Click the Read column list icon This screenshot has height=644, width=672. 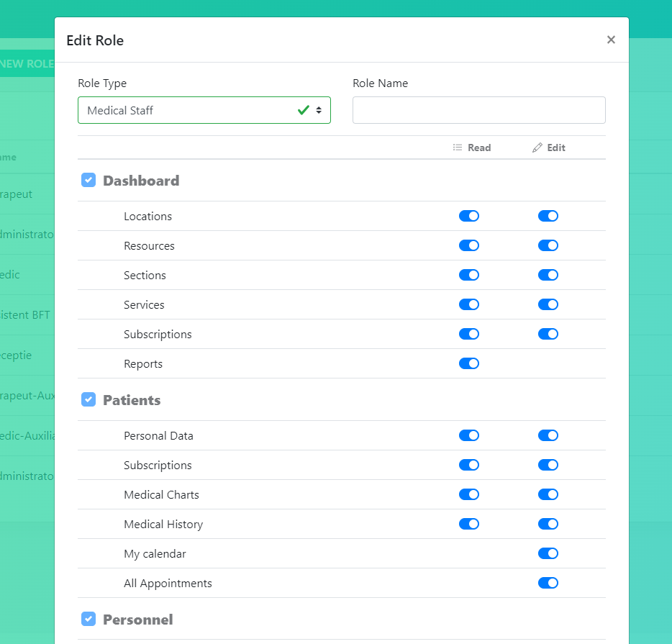pos(458,148)
